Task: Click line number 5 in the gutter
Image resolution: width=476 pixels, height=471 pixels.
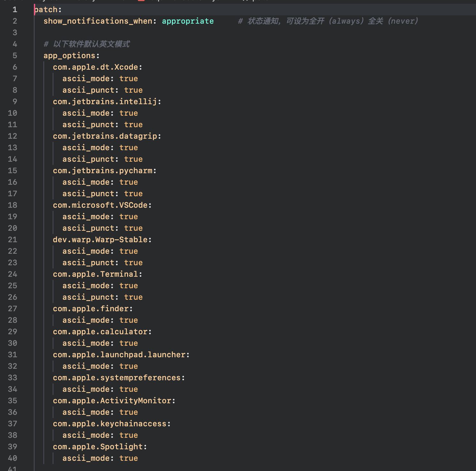Action: click(15, 56)
